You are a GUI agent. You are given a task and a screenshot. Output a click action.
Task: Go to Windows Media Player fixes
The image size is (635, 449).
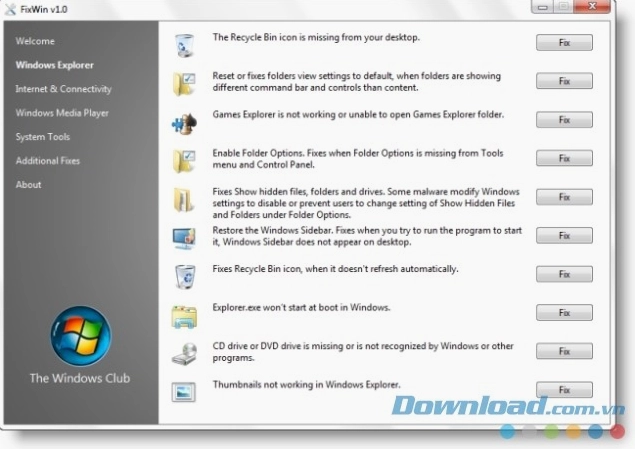(x=62, y=113)
